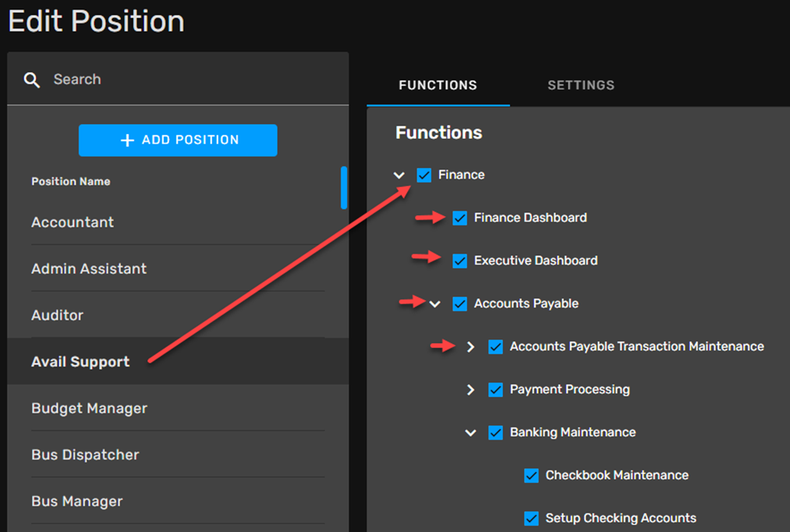Image resolution: width=790 pixels, height=532 pixels.
Task: Open the Functions tab
Action: (x=438, y=85)
